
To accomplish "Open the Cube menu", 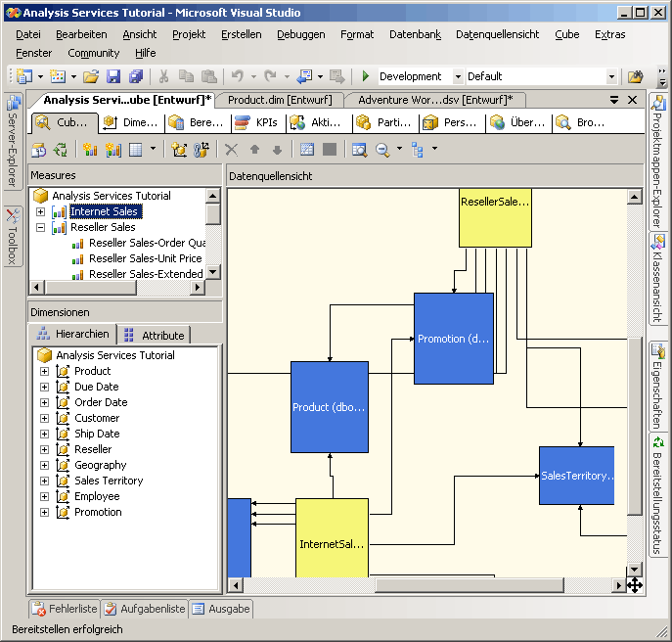I will (567, 34).
